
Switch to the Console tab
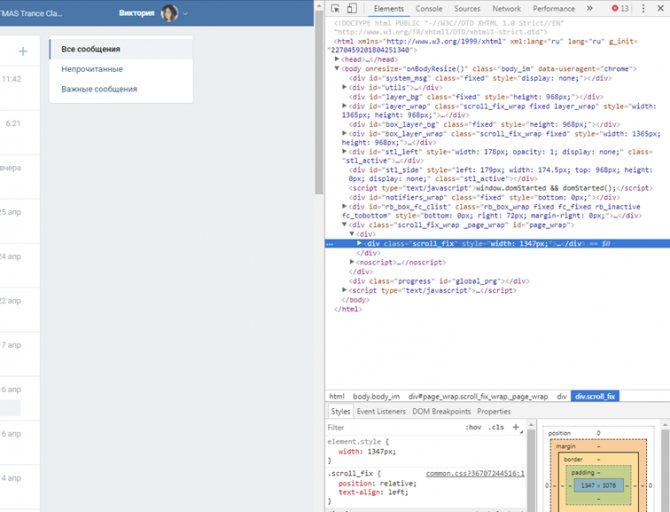(429, 9)
